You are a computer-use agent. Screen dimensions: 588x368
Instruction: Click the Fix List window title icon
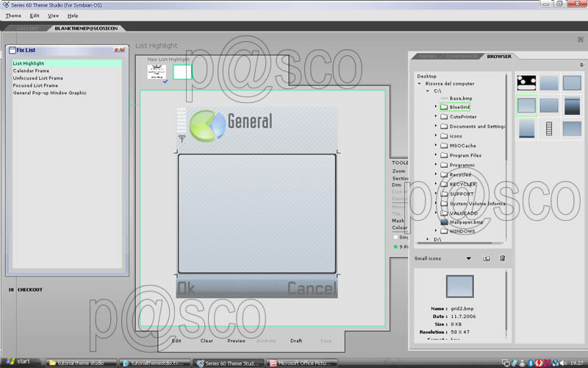click(x=12, y=50)
